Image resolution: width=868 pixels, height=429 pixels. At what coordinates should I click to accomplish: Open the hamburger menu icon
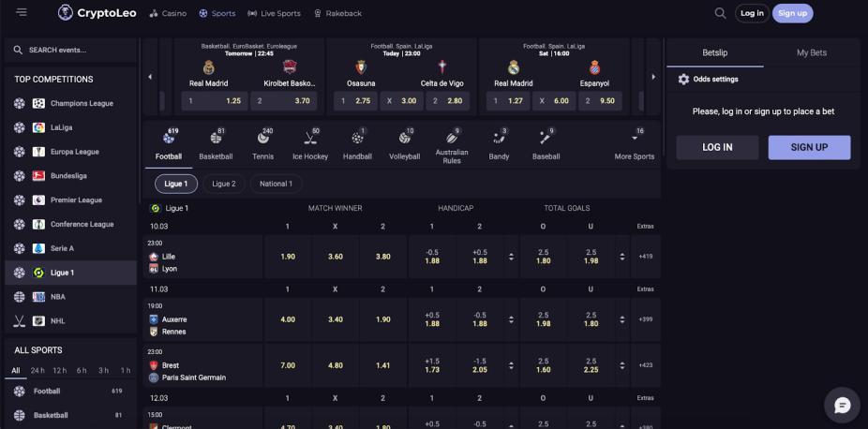coord(22,13)
